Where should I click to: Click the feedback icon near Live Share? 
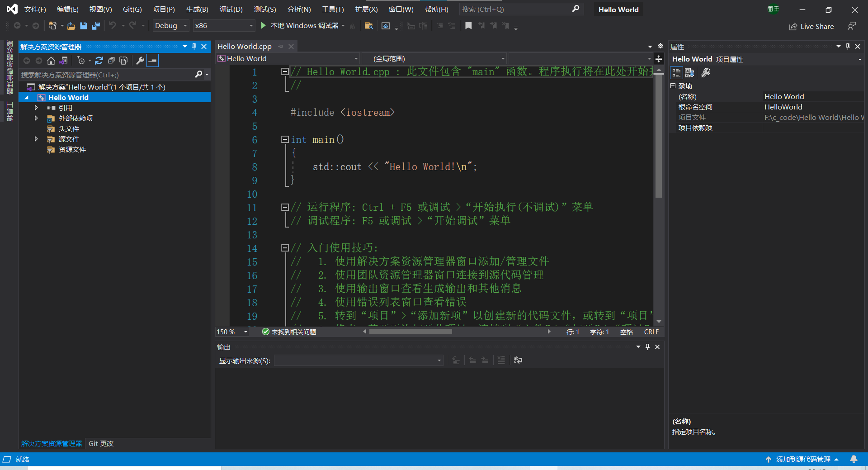(x=852, y=26)
